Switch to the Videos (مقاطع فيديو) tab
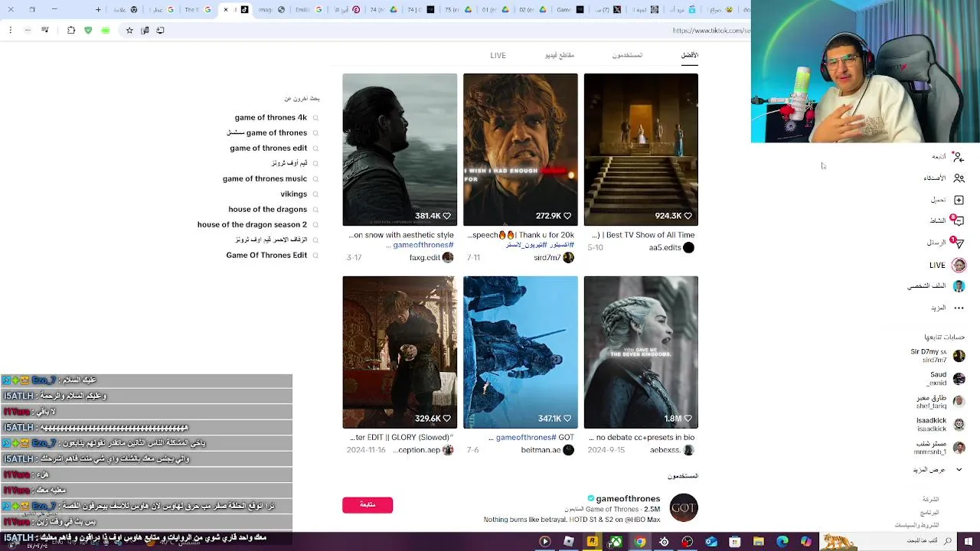Screen dimensions: 980x551 [560, 55]
